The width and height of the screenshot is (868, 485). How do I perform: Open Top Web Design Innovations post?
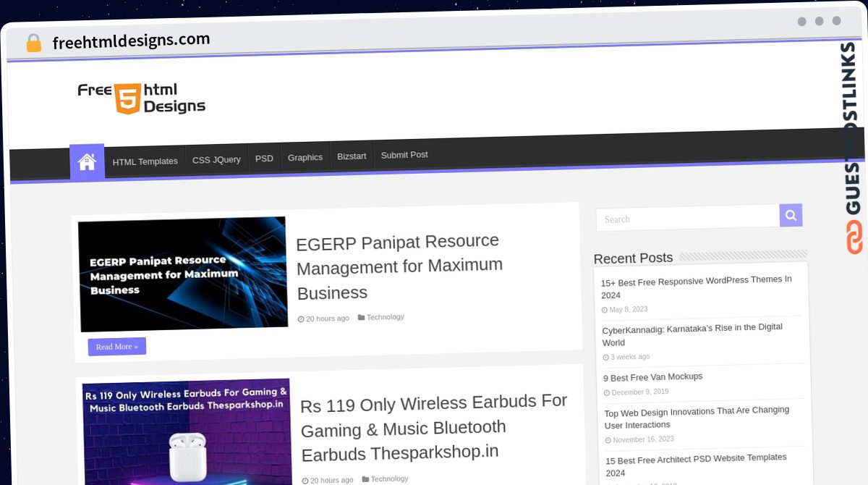click(x=697, y=417)
